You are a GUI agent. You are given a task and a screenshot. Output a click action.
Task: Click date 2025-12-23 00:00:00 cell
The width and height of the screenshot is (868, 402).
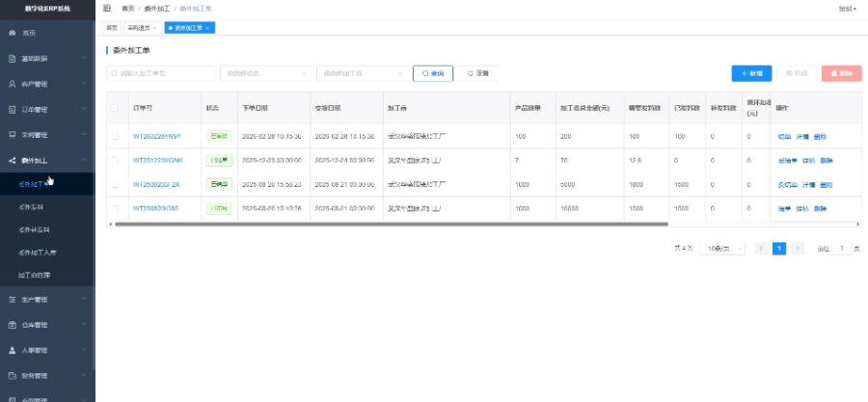point(272,160)
